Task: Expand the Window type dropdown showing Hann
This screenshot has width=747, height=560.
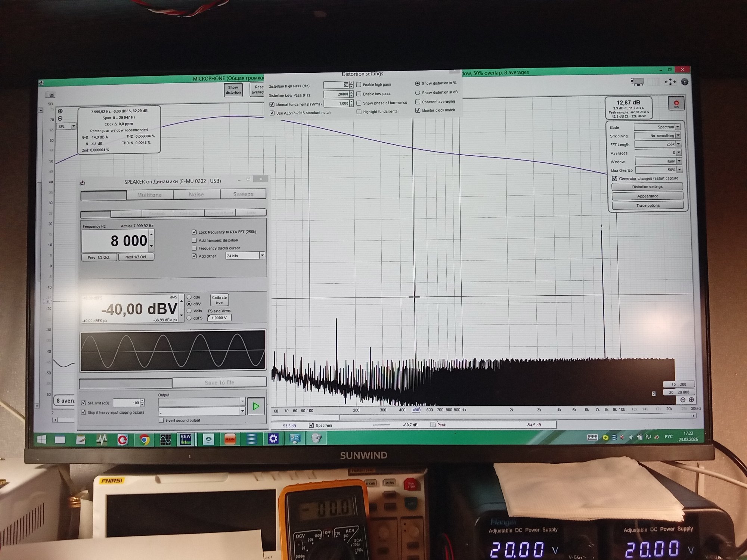Action: click(679, 161)
